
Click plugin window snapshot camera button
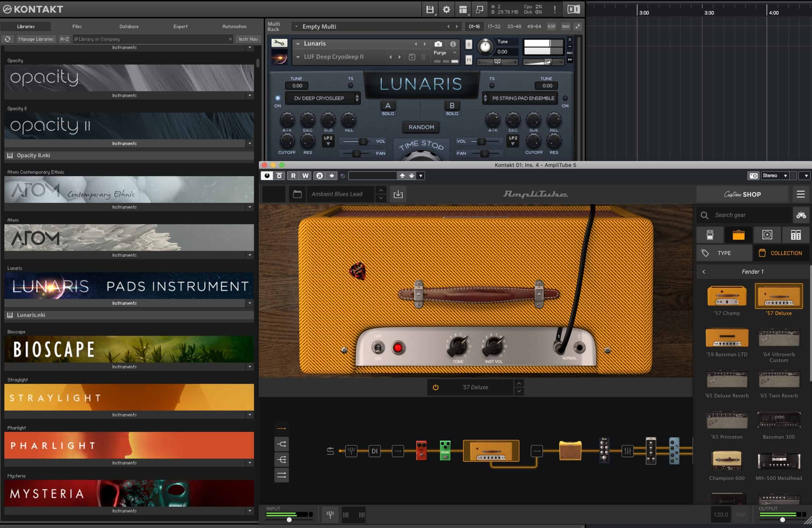click(x=753, y=176)
